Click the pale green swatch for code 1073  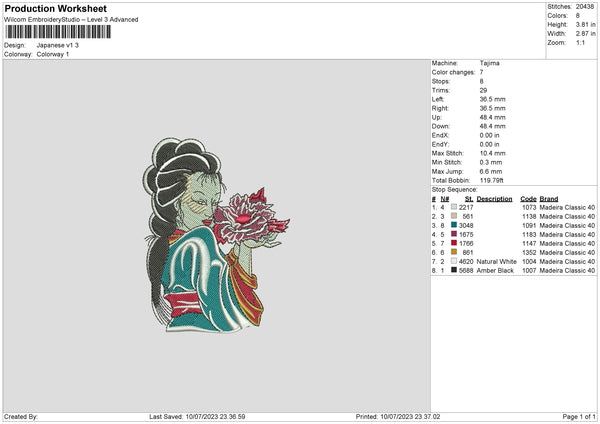pyautogui.click(x=454, y=207)
